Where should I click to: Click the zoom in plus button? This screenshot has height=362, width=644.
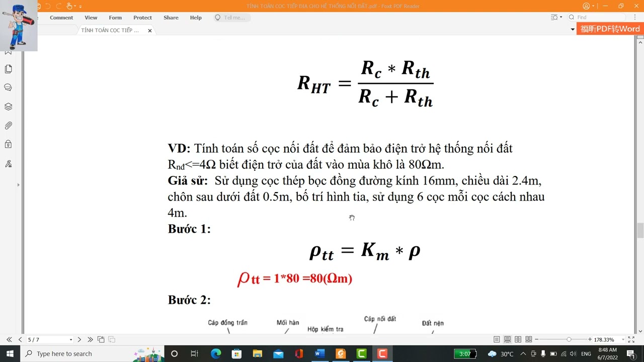coord(590,339)
